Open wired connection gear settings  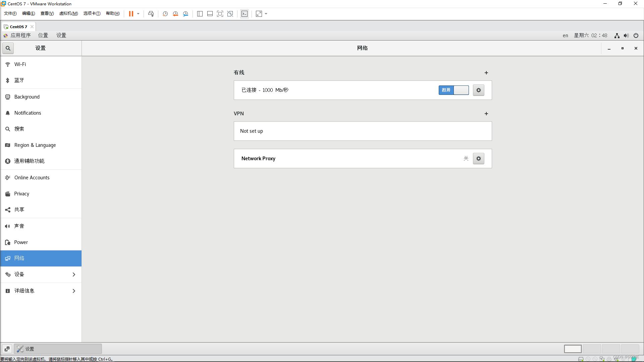[x=479, y=90]
